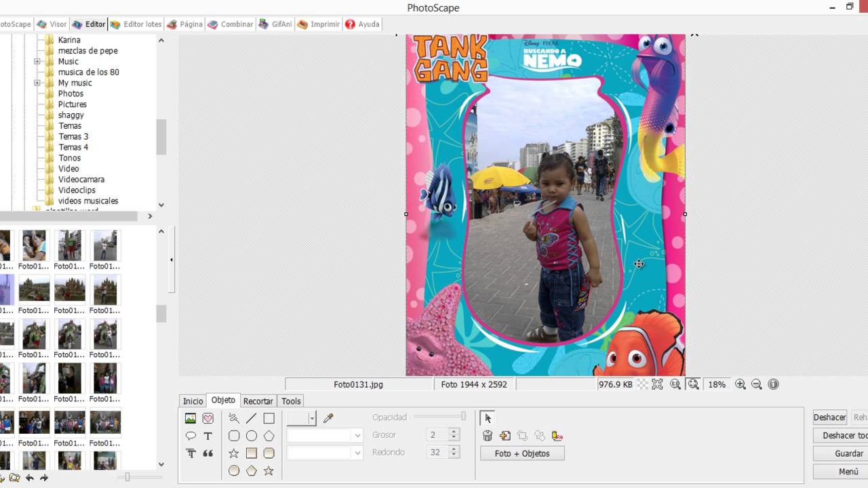Select the filled circle shape
Viewport: 868px width, 488px height.
(234, 470)
